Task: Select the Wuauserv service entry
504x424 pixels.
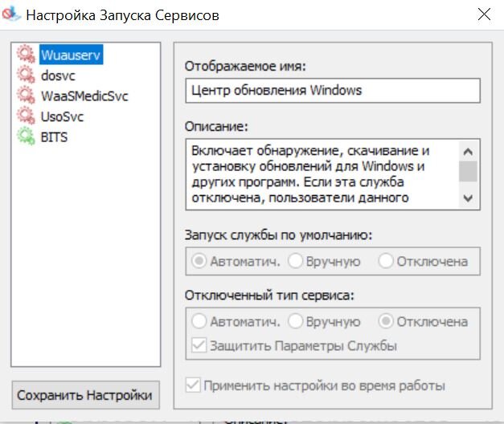Action: (71, 55)
